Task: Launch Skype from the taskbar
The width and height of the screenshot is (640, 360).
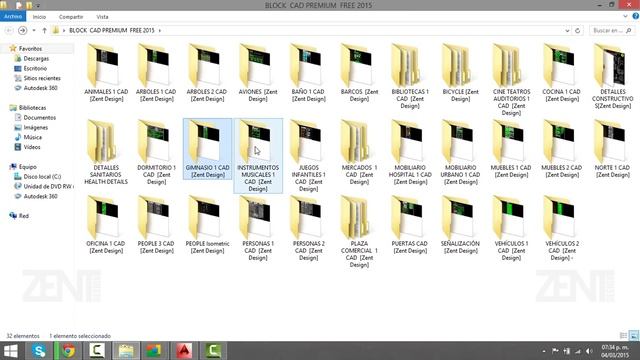Action: 39,351
